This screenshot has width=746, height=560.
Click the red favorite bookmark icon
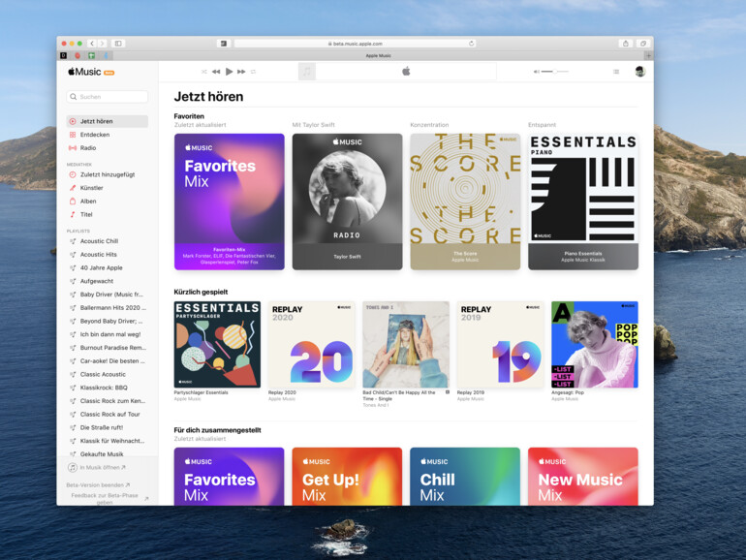(78, 55)
